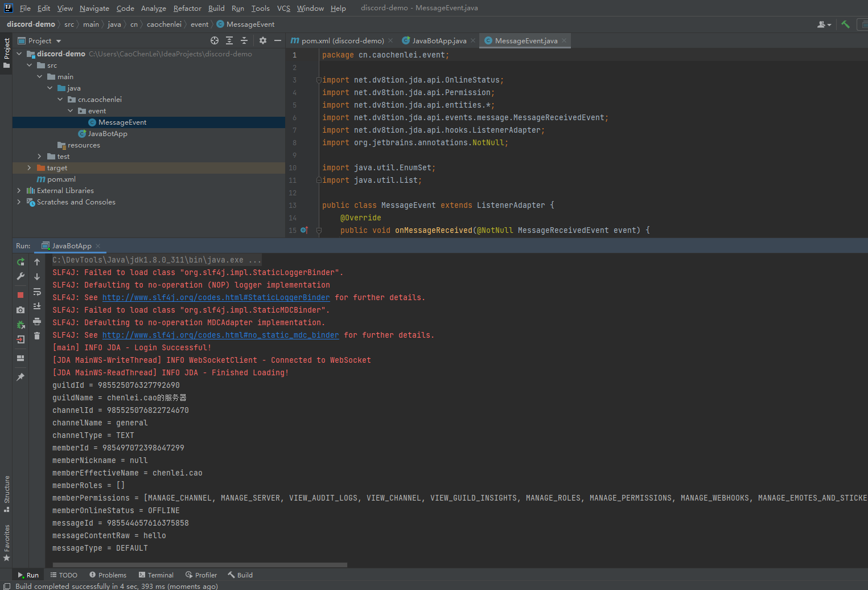Collapse all in Project tree

[244, 40]
